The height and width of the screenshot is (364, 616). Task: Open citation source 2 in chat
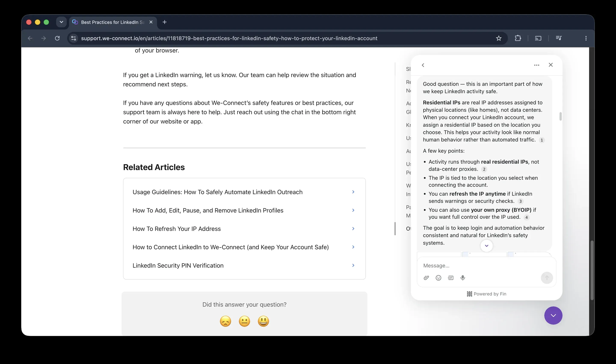(484, 169)
